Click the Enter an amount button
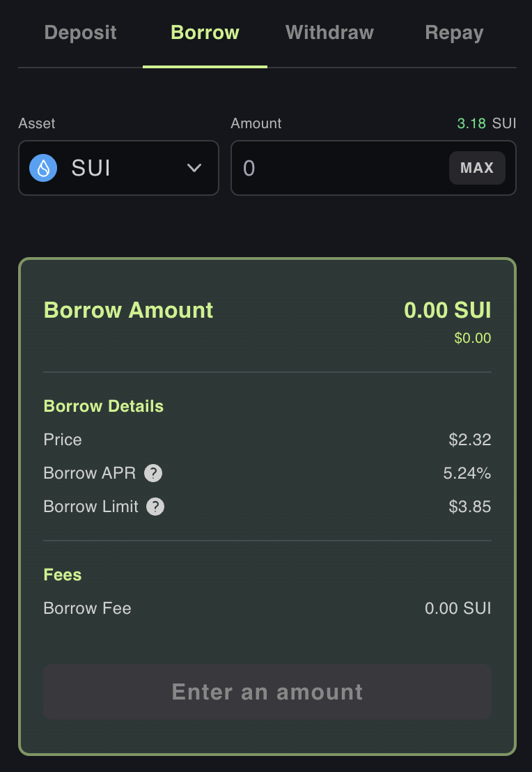 point(267,692)
